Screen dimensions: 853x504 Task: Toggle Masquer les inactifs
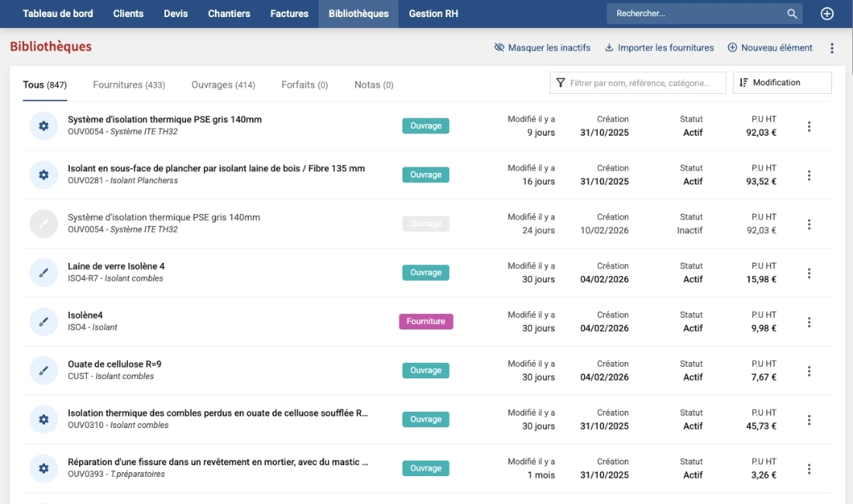pos(542,48)
